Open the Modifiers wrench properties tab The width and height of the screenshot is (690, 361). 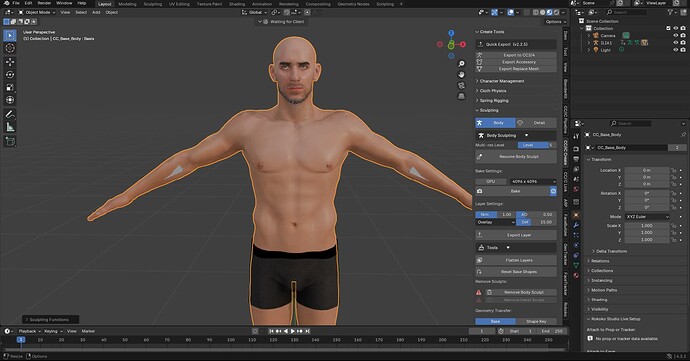click(x=576, y=225)
